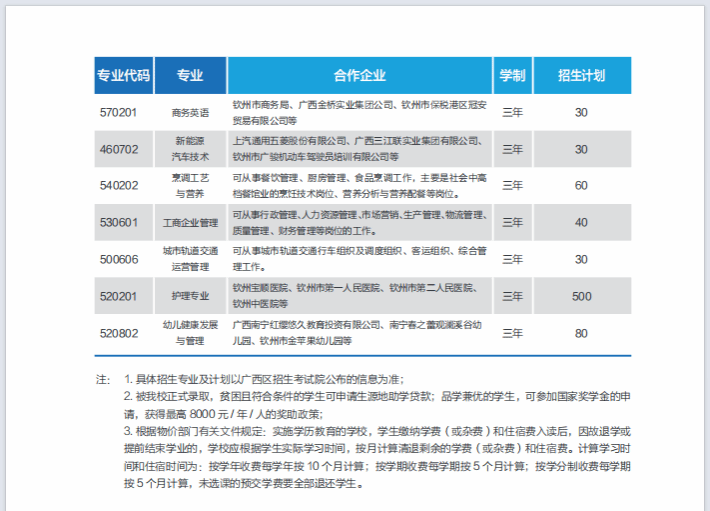Click the 注: footnote label

pyautogui.click(x=102, y=380)
